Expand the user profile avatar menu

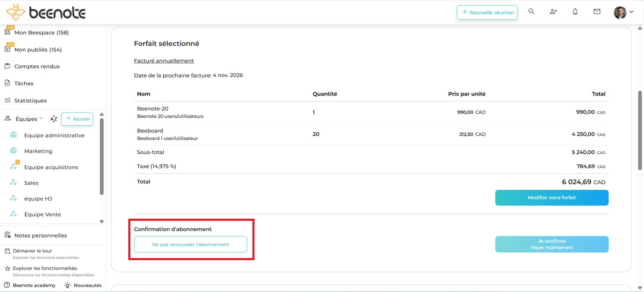point(623,12)
